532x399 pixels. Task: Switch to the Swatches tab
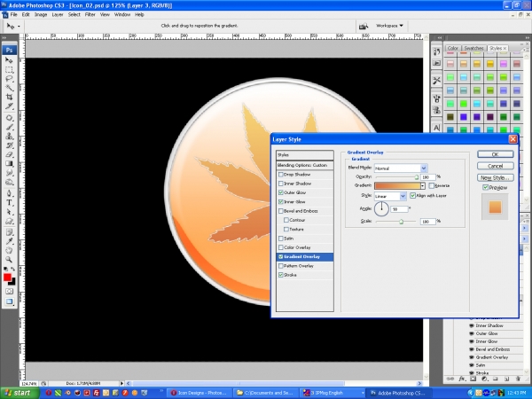click(473, 48)
